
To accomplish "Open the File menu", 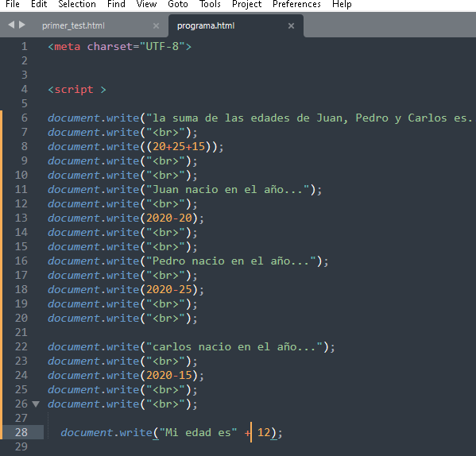I will point(13,4).
